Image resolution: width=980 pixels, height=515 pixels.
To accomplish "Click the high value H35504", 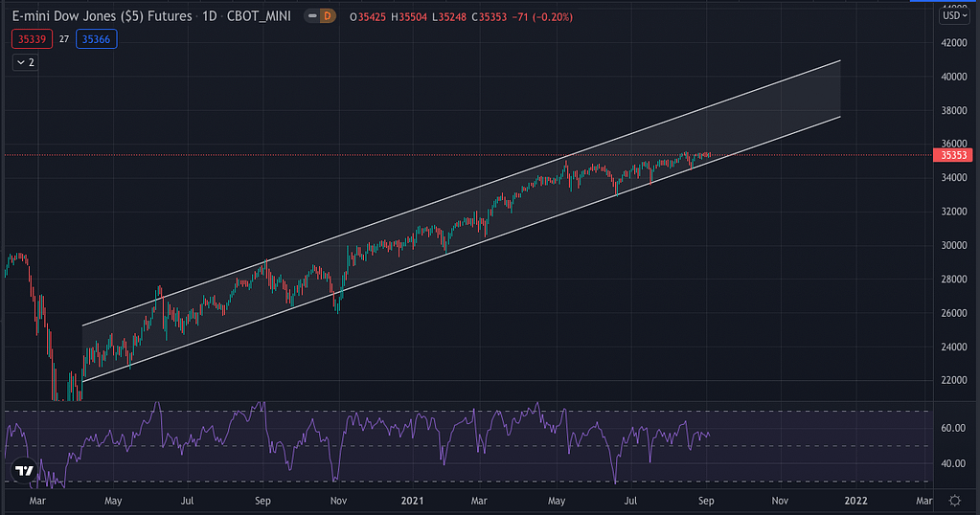I will pyautogui.click(x=409, y=17).
